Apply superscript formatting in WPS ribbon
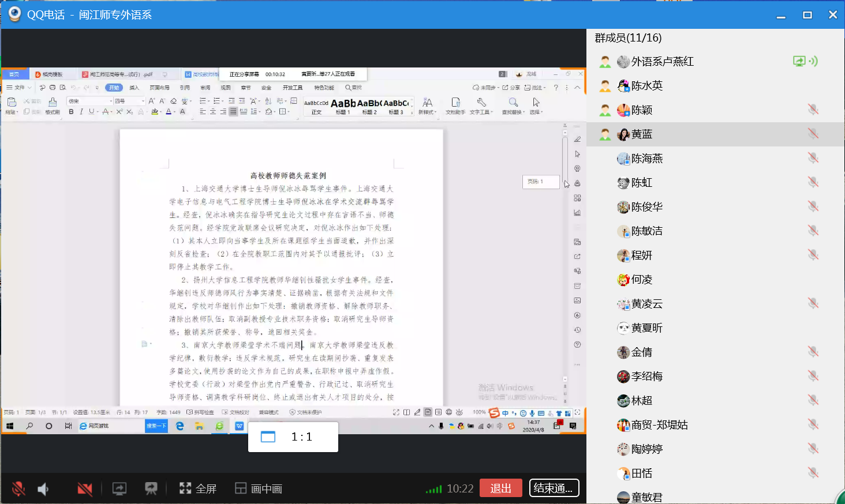Viewport: 845px width, 504px height. [119, 112]
